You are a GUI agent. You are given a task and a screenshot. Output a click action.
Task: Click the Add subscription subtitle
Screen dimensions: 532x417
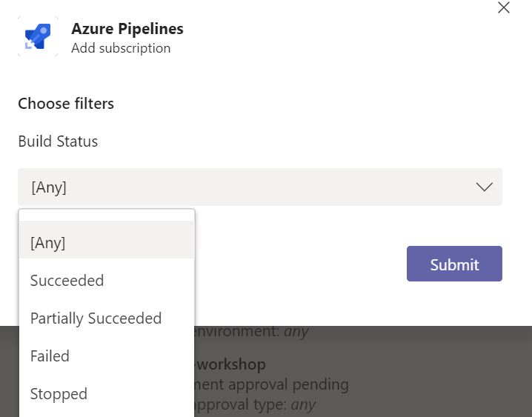click(121, 48)
